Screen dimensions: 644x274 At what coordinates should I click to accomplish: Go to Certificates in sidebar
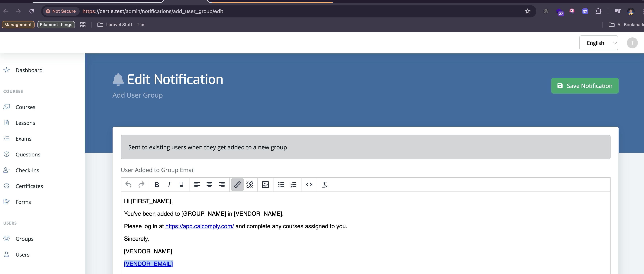click(x=29, y=186)
